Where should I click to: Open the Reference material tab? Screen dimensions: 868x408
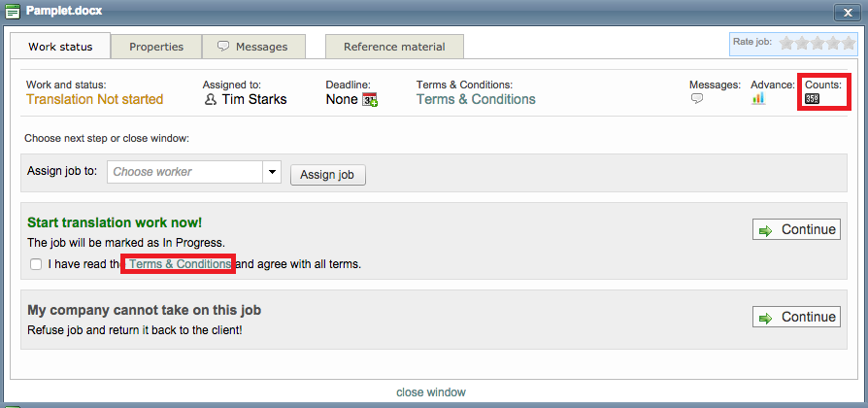pos(394,47)
